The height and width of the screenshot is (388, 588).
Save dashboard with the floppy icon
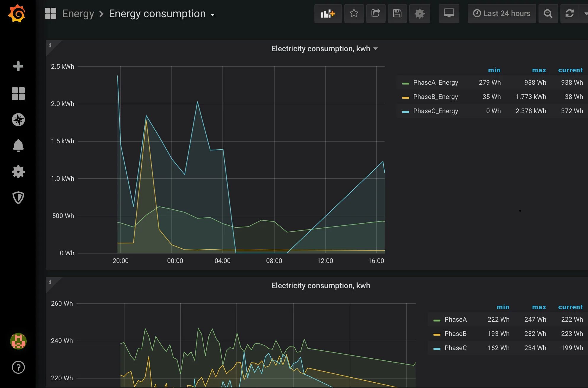point(397,13)
